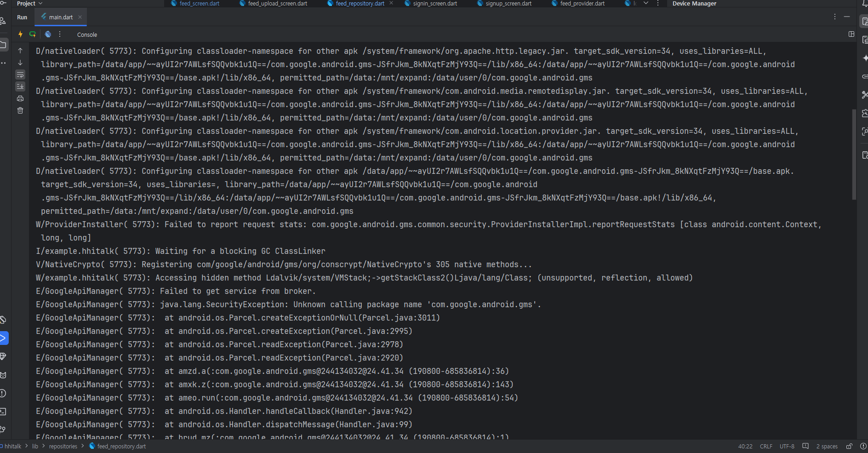The width and height of the screenshot is (868, 453).
Task: Click the status bar problems indicator icon
Action: 863,446
